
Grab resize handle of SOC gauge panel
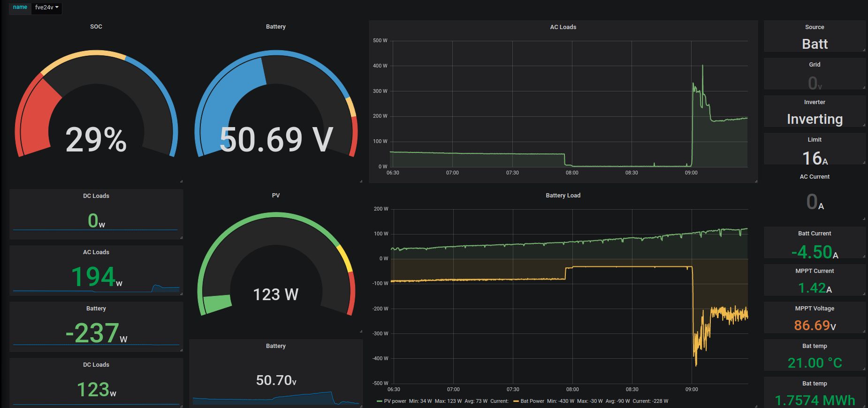[181, 181]
